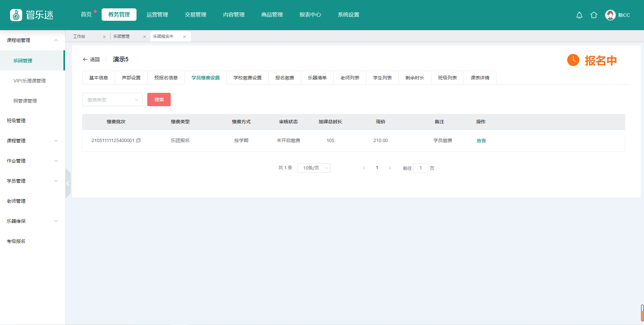Collapse the sidebar with arrow handle

(68, 183)
